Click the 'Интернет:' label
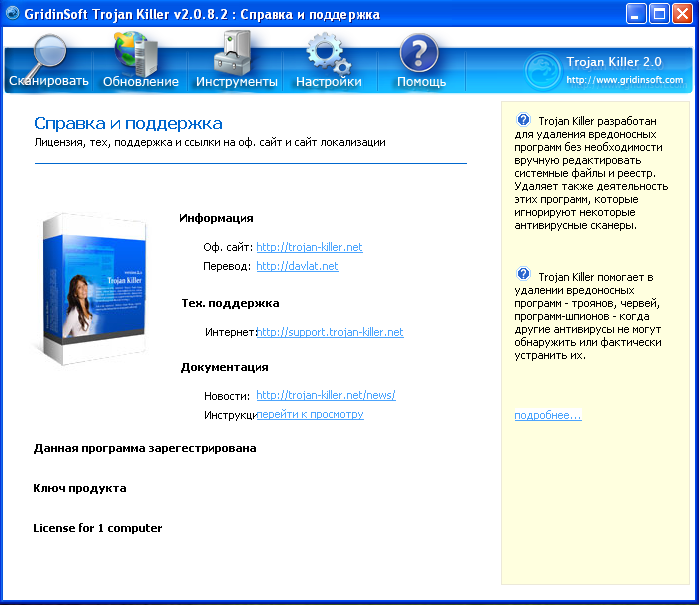The image size is (699, 605). pyautogui.click(x=231, y=332)
